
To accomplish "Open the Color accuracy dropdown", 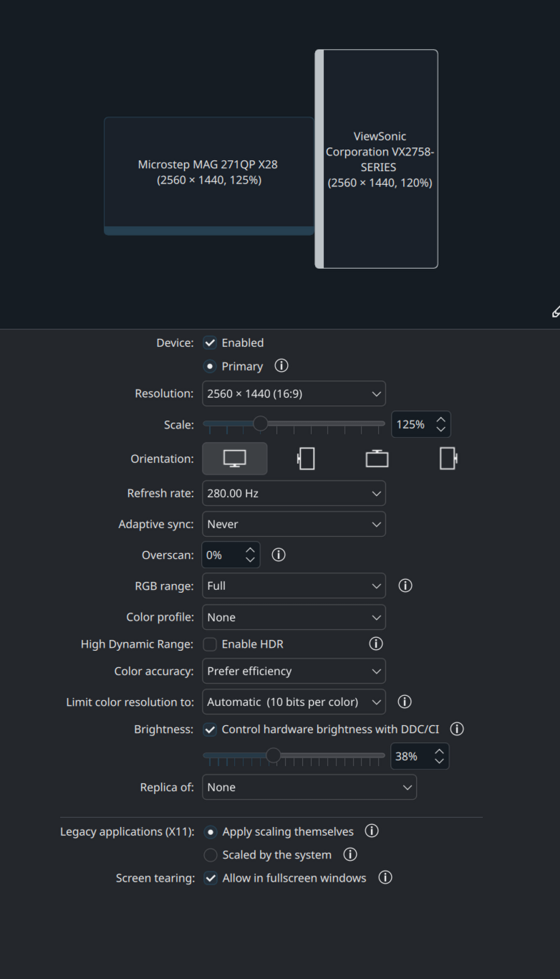I will [x=294, y=671].
